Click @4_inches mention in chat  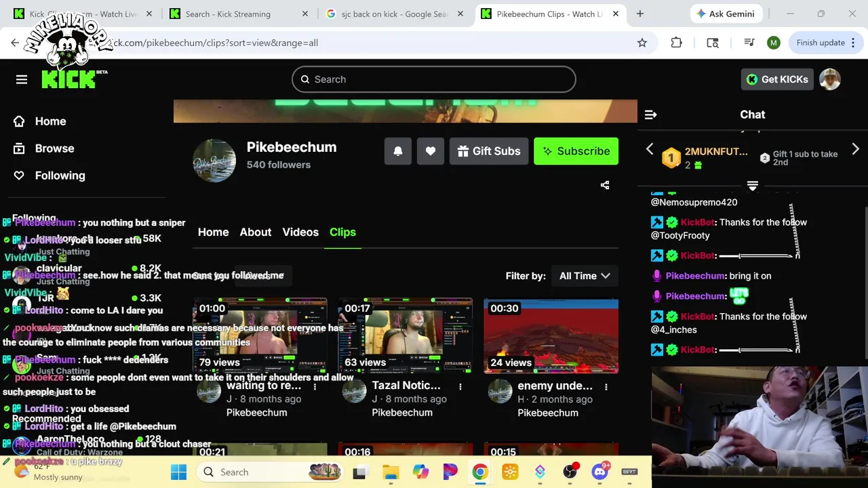point(673,329)
